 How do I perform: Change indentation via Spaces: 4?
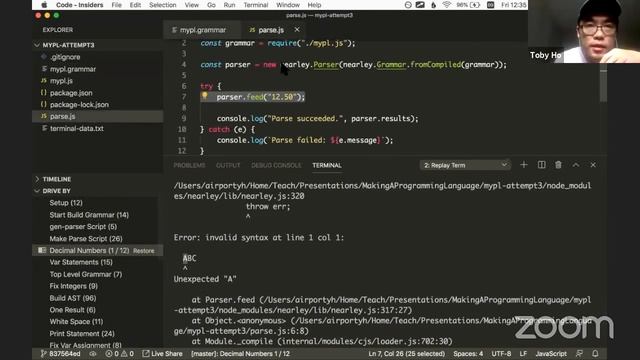click(x=468, y=353)
